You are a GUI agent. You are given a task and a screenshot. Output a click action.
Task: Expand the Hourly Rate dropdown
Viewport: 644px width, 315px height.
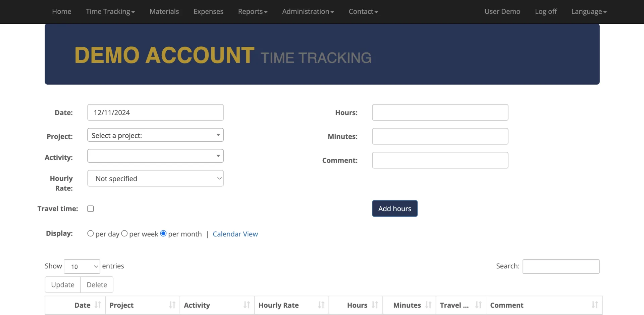tap(155, 178)
